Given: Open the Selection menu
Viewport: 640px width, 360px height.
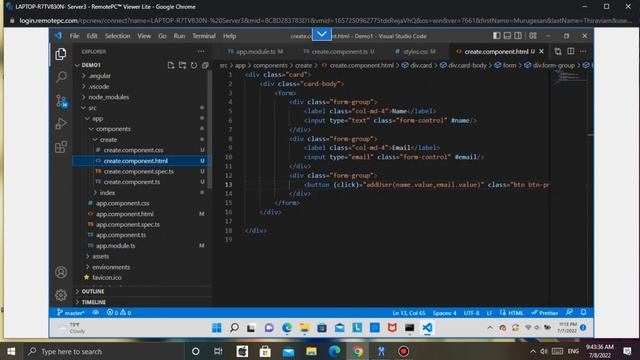Looking at the screenshot, I should (x=117, y=36).
